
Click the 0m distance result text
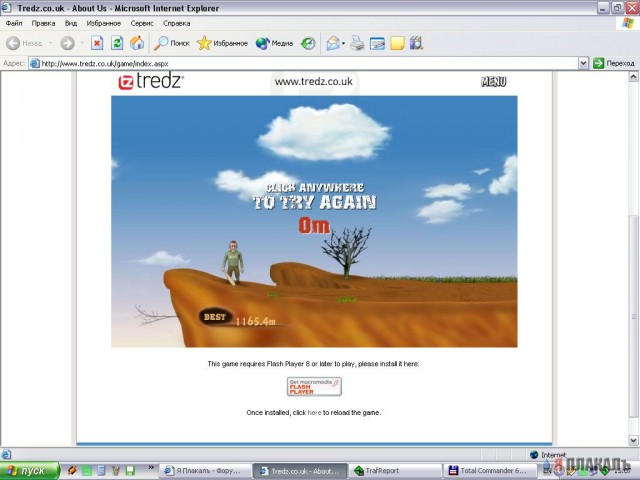tap(314, 225)
